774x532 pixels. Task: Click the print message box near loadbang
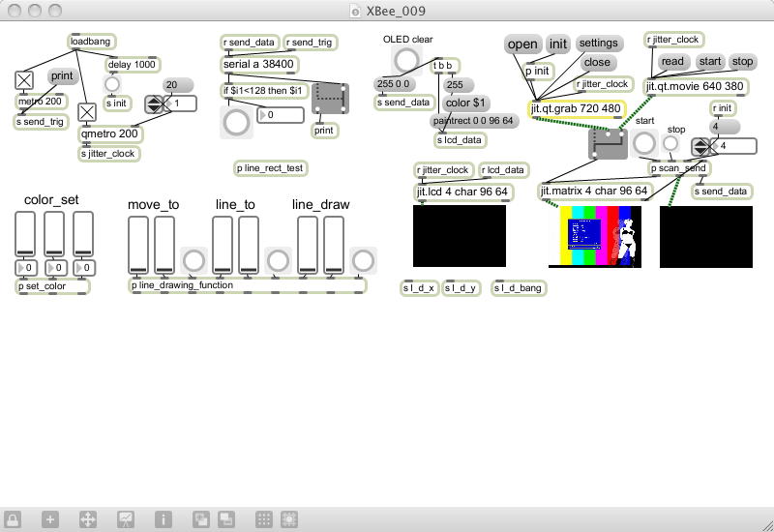[x=62, y=76]
